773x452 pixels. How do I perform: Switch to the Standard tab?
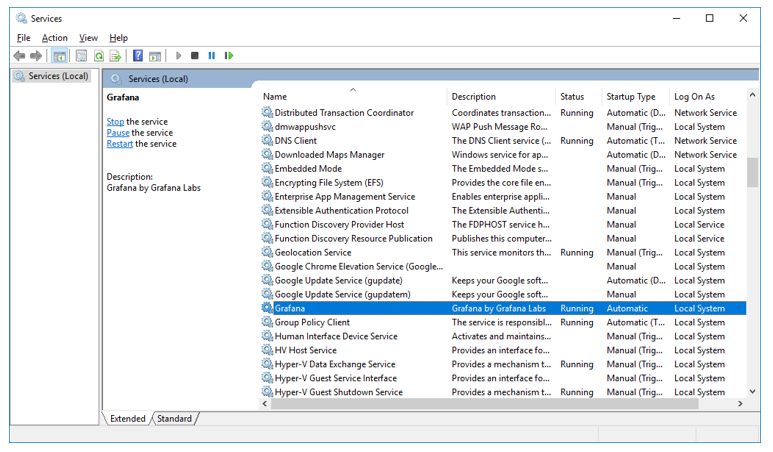coord(175,418)
